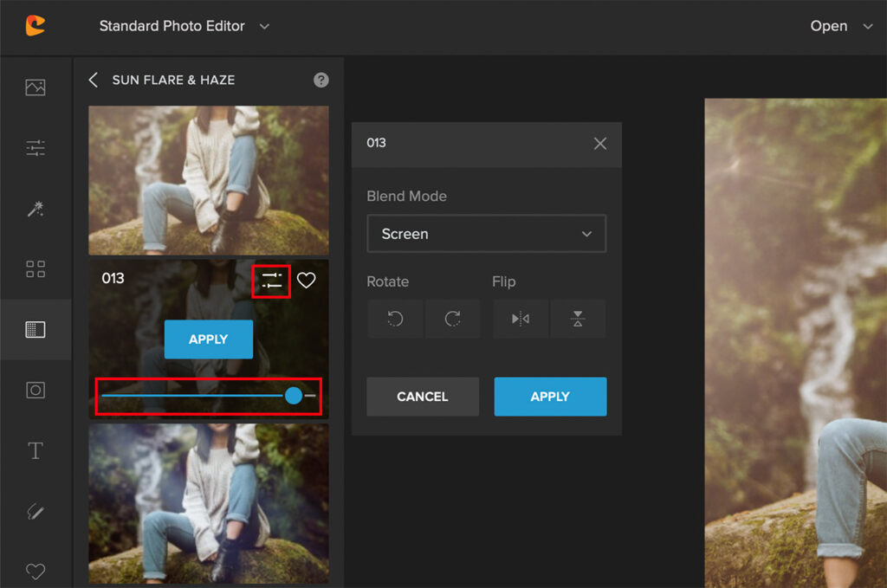Flip overlay vertically

click(x=578, y=319)
